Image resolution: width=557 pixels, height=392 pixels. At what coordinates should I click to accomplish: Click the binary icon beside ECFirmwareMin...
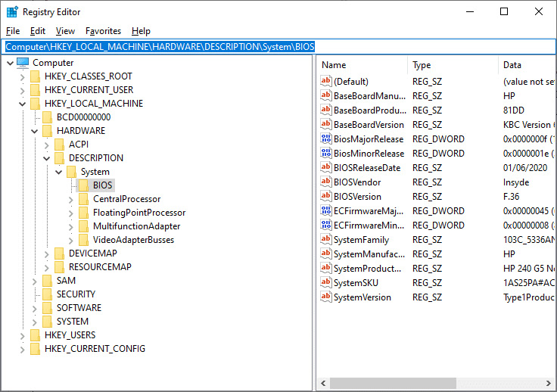325,225
